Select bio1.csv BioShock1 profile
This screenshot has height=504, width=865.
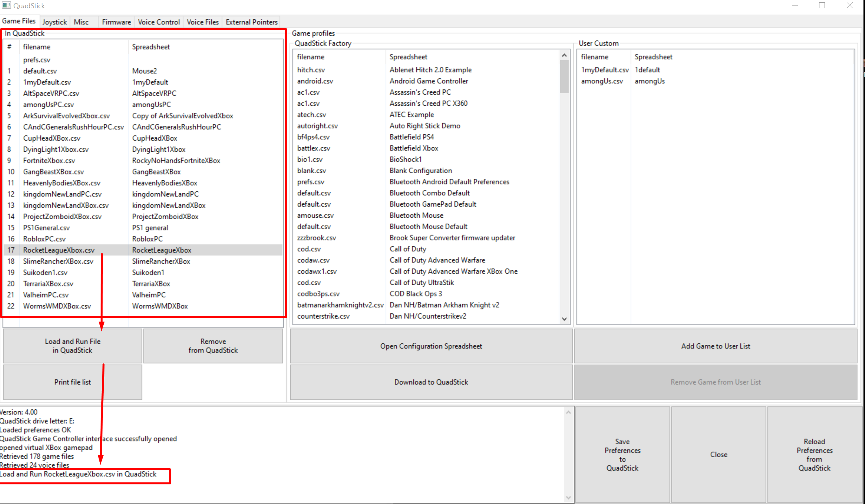pos(427,159)
